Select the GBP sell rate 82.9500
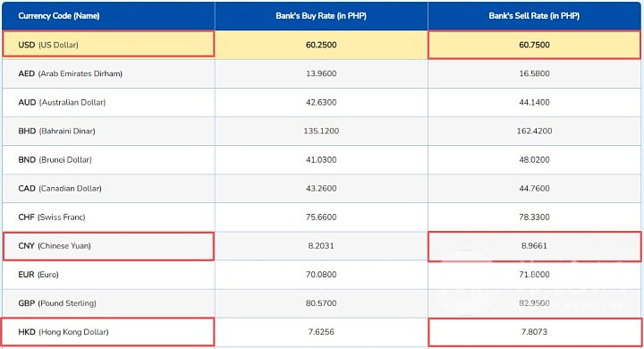 [x=534, y=303]
